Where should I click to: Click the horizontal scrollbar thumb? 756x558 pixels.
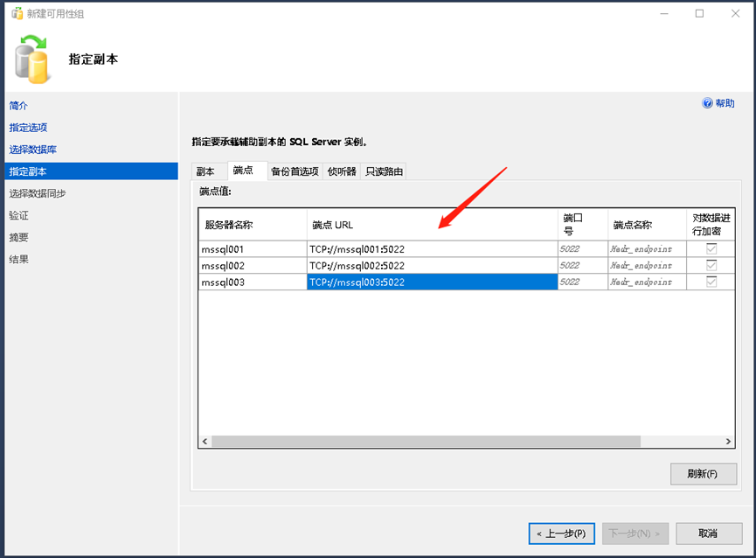point(426,442)
